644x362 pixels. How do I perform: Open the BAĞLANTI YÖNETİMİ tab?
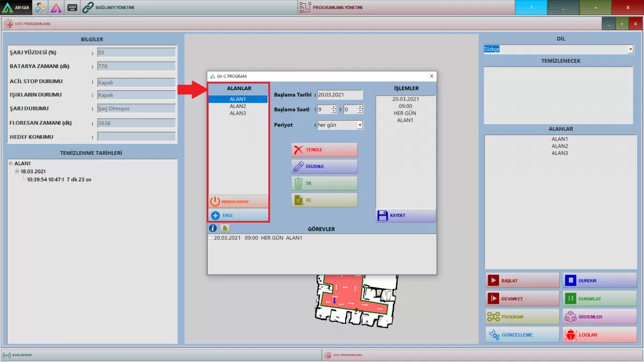click(x=108, y=8)
